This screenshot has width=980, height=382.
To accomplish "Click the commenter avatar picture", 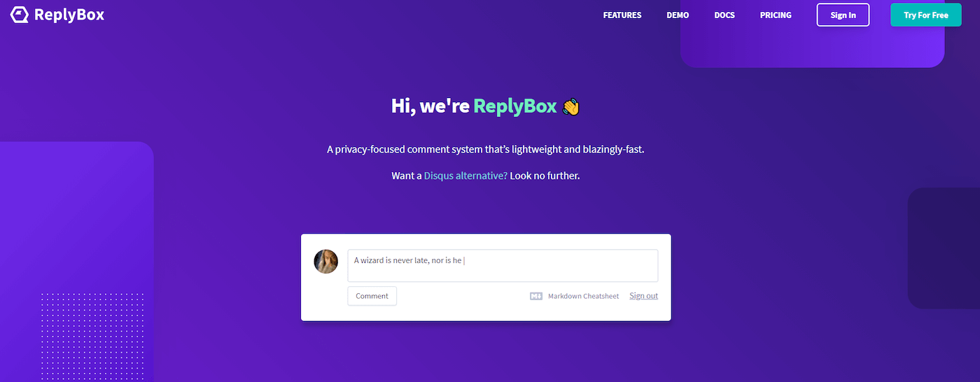I will click(326, 261).
